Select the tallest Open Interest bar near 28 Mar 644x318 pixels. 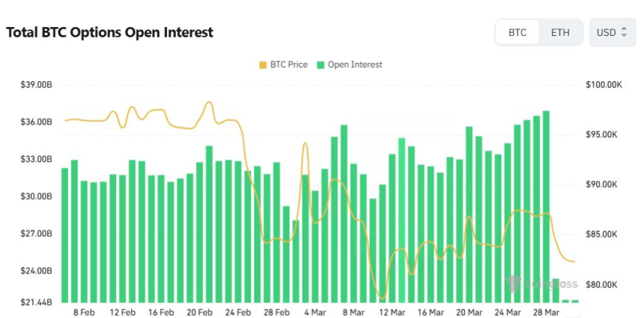pyautogui.click(x=546, y=206)
